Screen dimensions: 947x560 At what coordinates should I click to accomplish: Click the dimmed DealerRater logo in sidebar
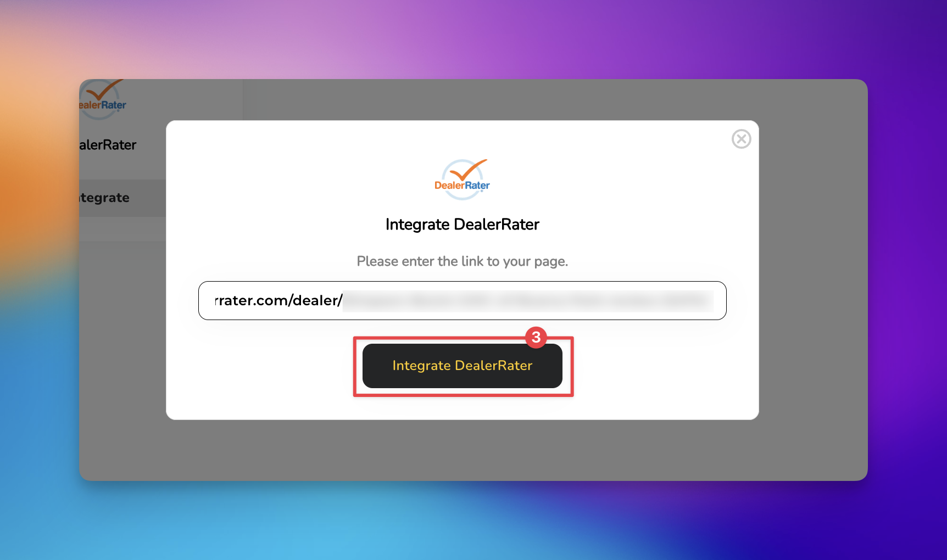click(x=103, y=100)
